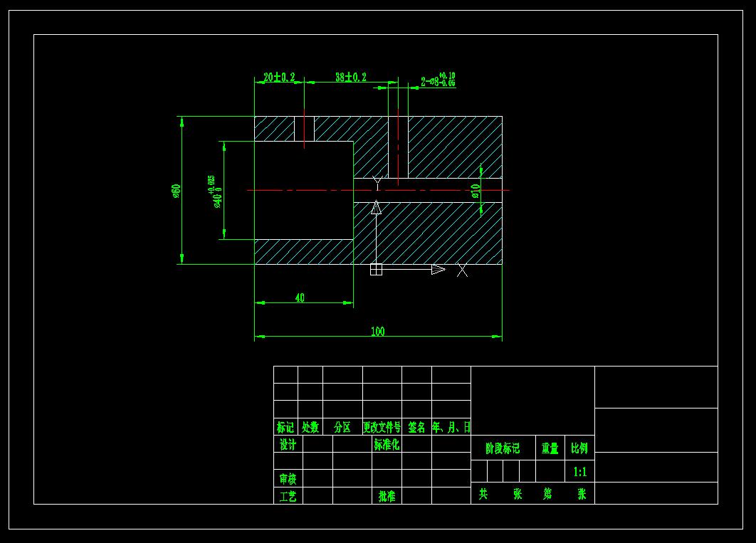The width and height of the screenshot is (756, 543).
Task: Click the UCS origin square marker
Action: coord(376,269)
